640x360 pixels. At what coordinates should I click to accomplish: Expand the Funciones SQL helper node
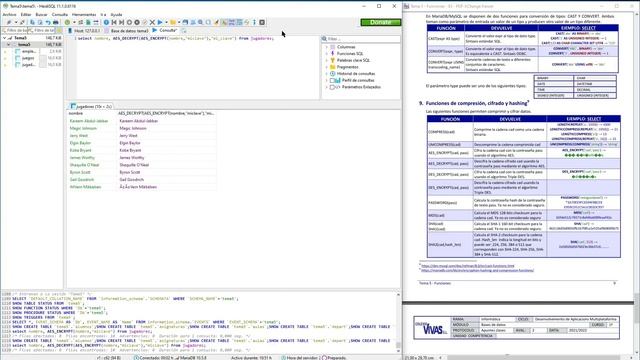327,53
